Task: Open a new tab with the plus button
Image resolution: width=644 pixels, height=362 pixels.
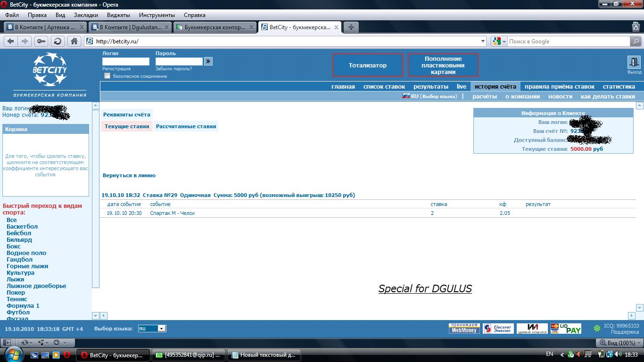Action: pyautogui.click(x=351, y=27)
